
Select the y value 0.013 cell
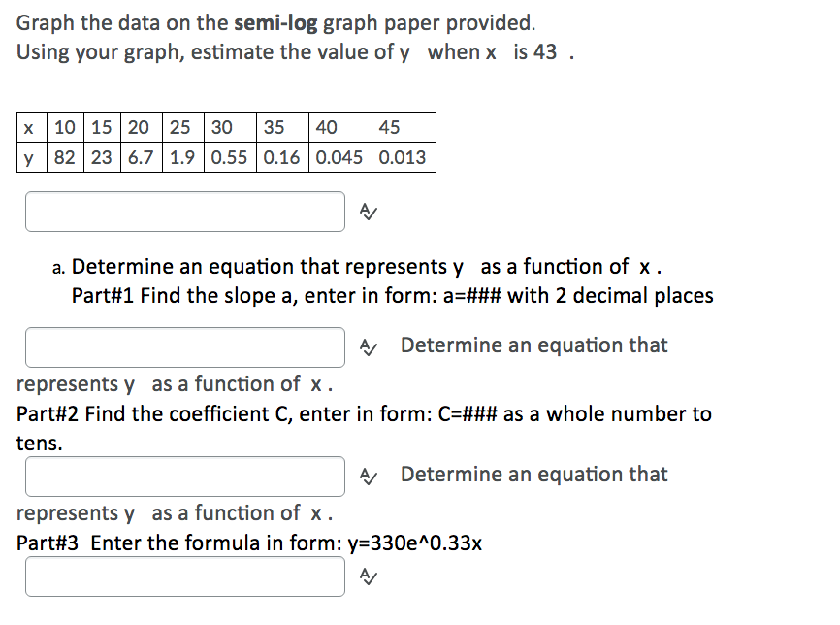pyautogui.click(x=404, y=158)
